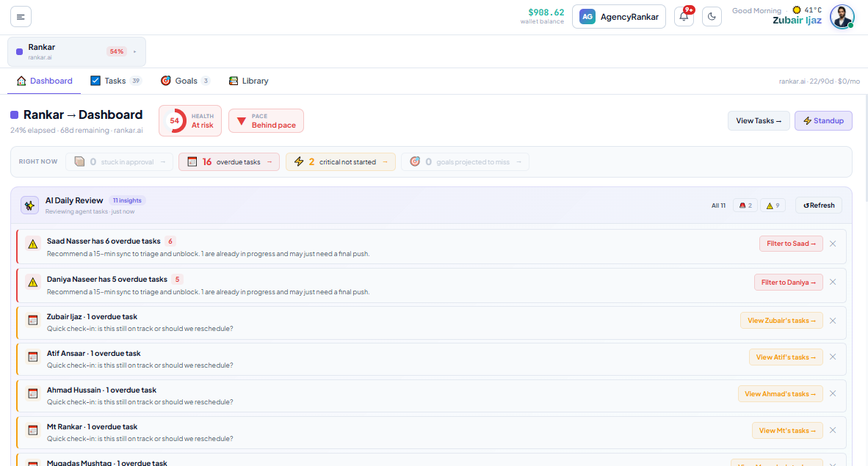868x466 pixels.
Task: Click the Goals target icon
Action: (165, 81)
